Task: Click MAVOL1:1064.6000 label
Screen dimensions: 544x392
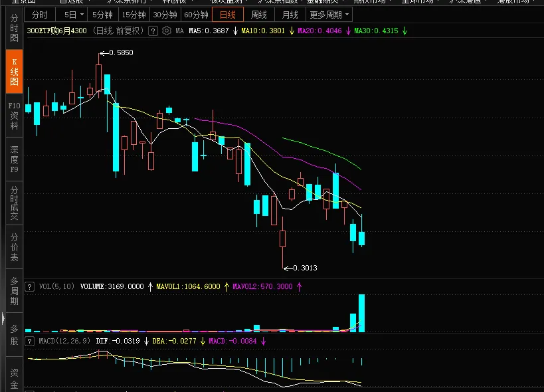Action: [x=188, y=286]
